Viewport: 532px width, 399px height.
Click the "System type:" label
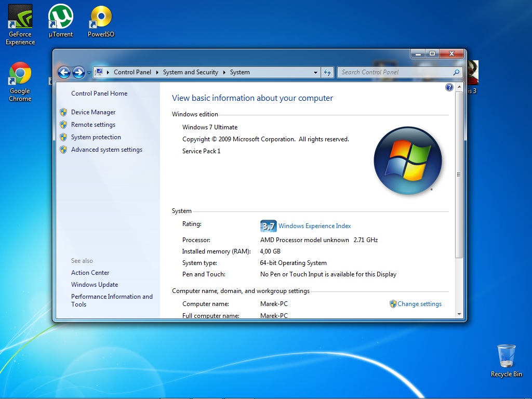coord(200,263)
